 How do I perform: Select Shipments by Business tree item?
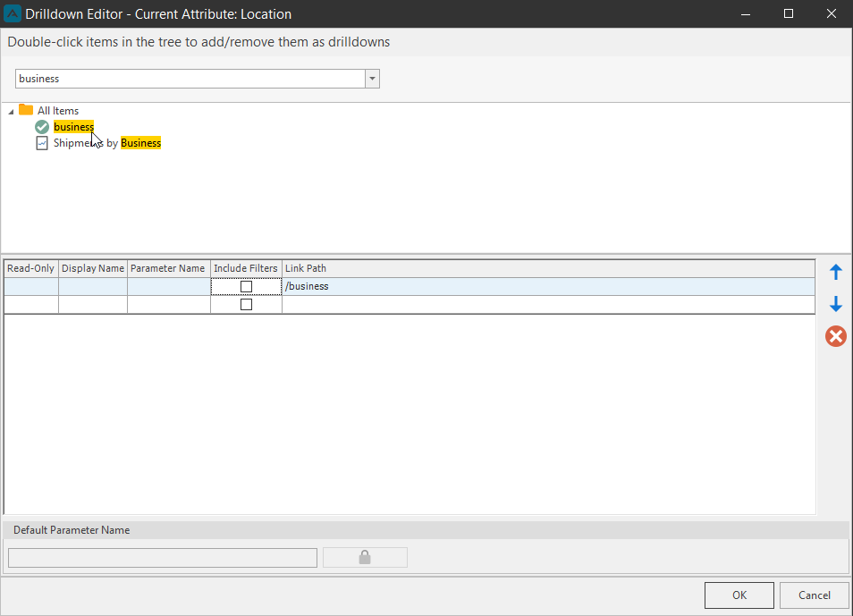tap(107, 143)
